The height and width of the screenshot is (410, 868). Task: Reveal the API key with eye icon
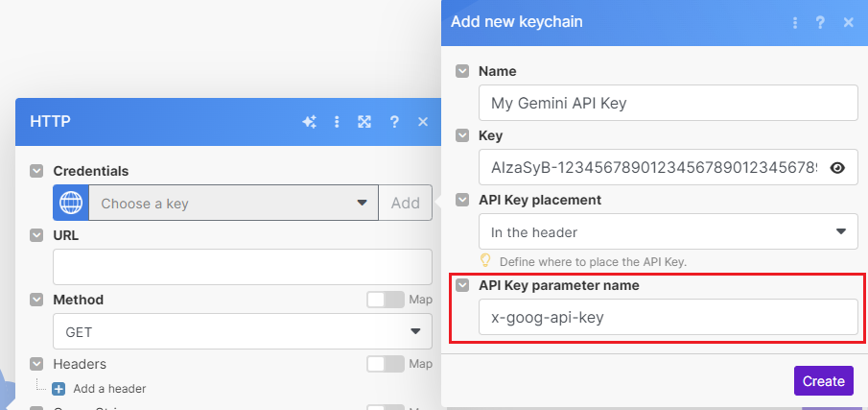click(837, 168)
